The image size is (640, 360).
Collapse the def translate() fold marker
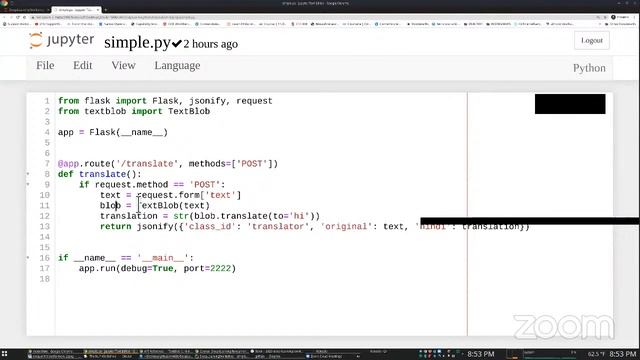coord(28,174)
